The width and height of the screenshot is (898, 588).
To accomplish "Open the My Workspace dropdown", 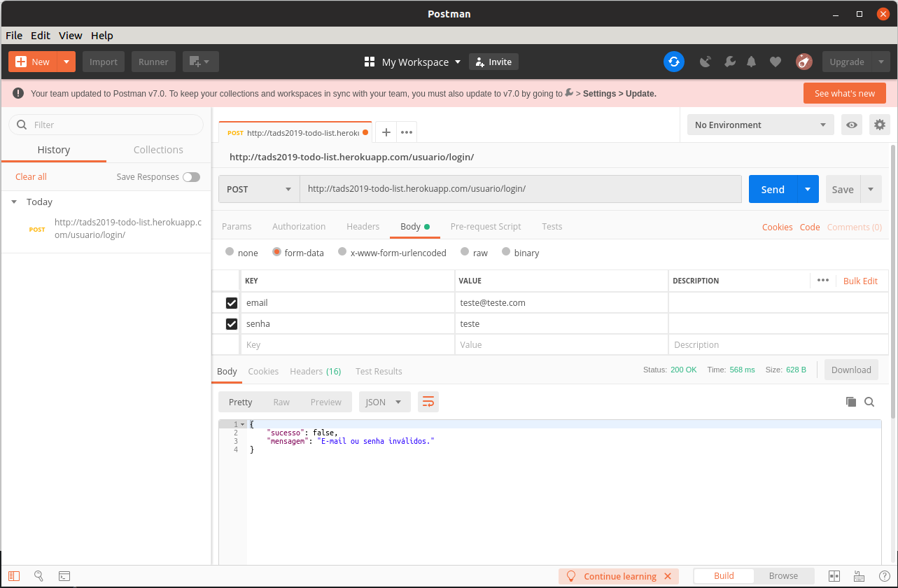I will 413,62.
